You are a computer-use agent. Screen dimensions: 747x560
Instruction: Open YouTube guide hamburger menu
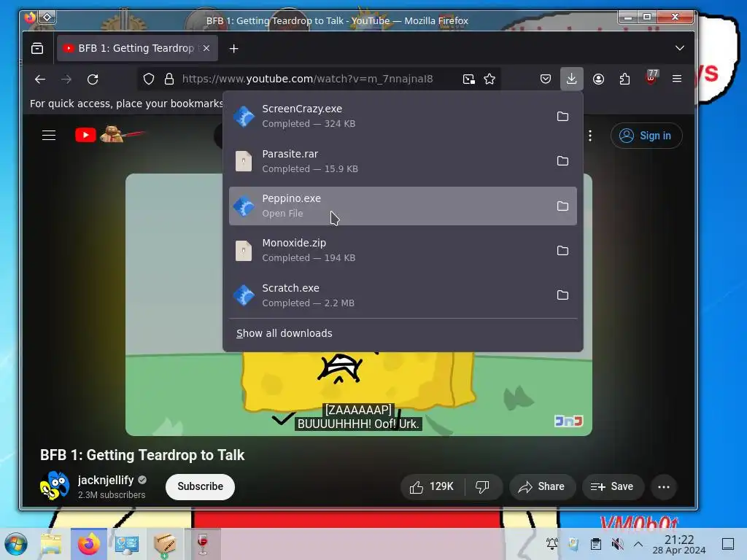click(x=49, y=136)
